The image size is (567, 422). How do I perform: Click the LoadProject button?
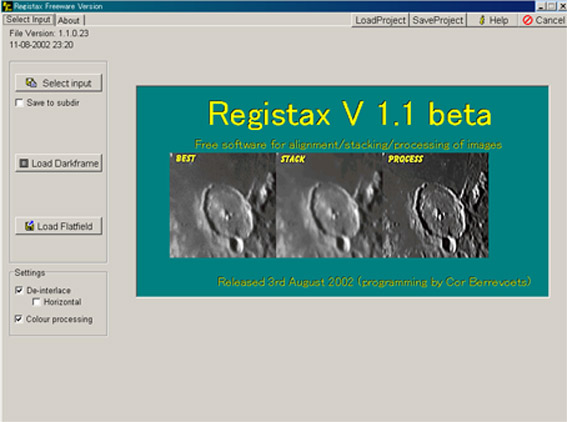pos(380,20)
